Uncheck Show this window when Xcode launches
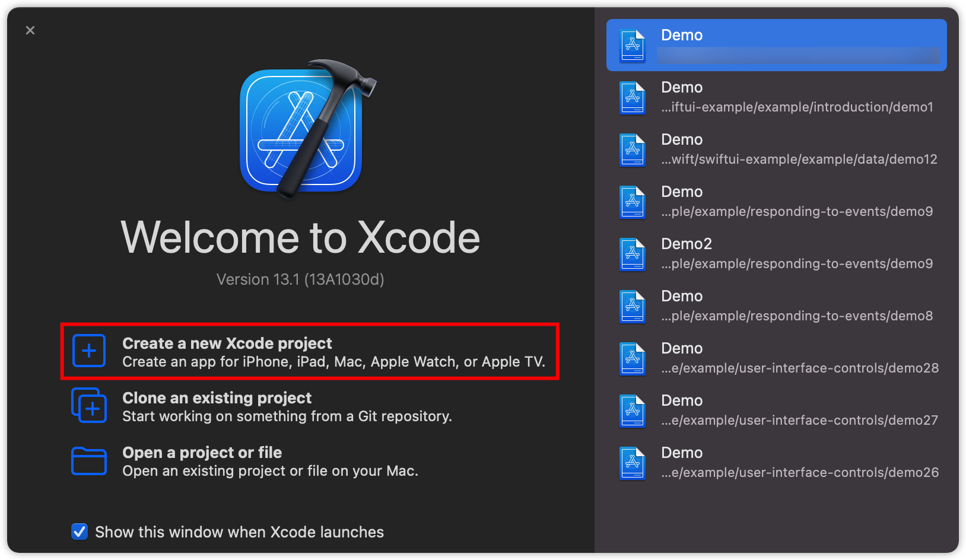This screenshot has width=966, height=560. 80,532
